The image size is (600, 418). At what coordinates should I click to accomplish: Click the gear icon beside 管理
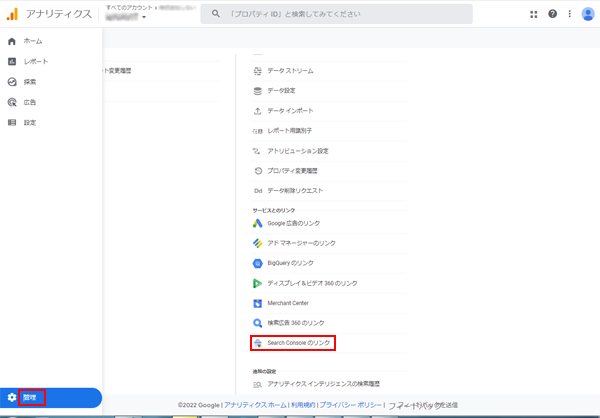point(12,397)
